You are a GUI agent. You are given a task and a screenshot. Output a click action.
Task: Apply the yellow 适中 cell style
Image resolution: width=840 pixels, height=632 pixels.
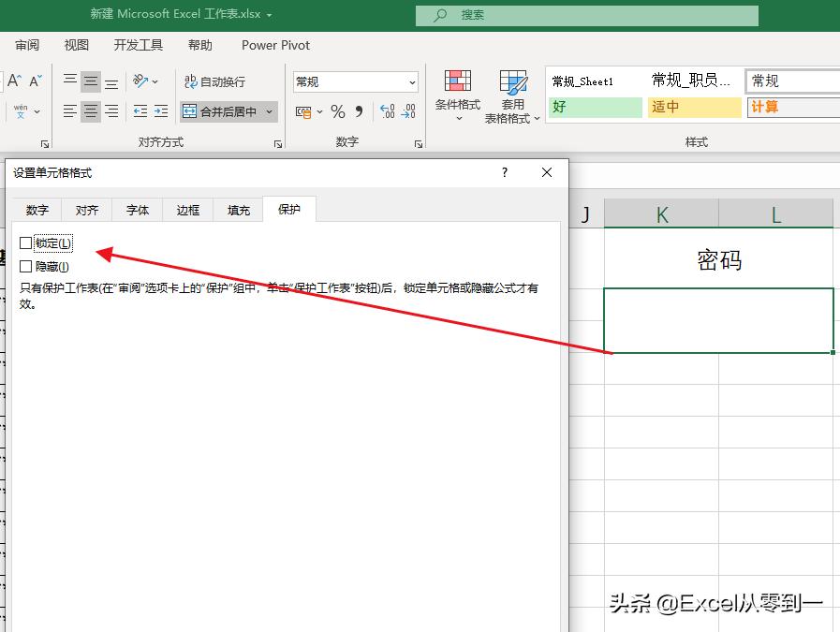[x=693, y=108]
